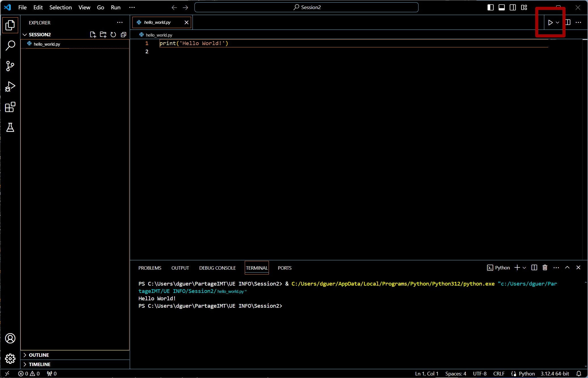Expand the TIMELINE section
588x378 pixels.
[39, 364]
